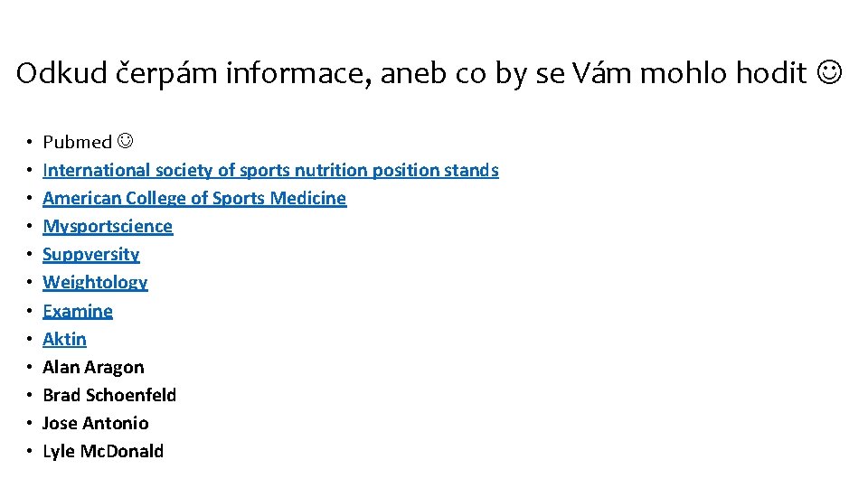Open the Weightology hyperlink
The image size is (868, 488).
point(95,282)
